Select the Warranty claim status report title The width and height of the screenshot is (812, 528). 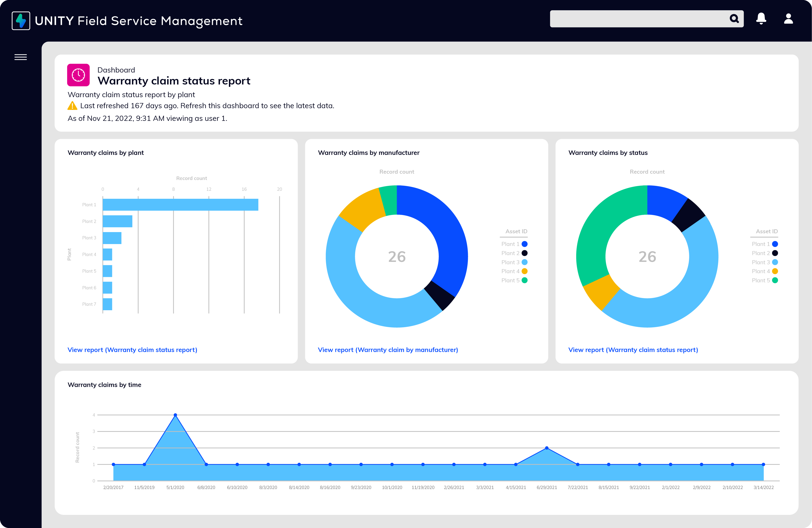point(174,81)
